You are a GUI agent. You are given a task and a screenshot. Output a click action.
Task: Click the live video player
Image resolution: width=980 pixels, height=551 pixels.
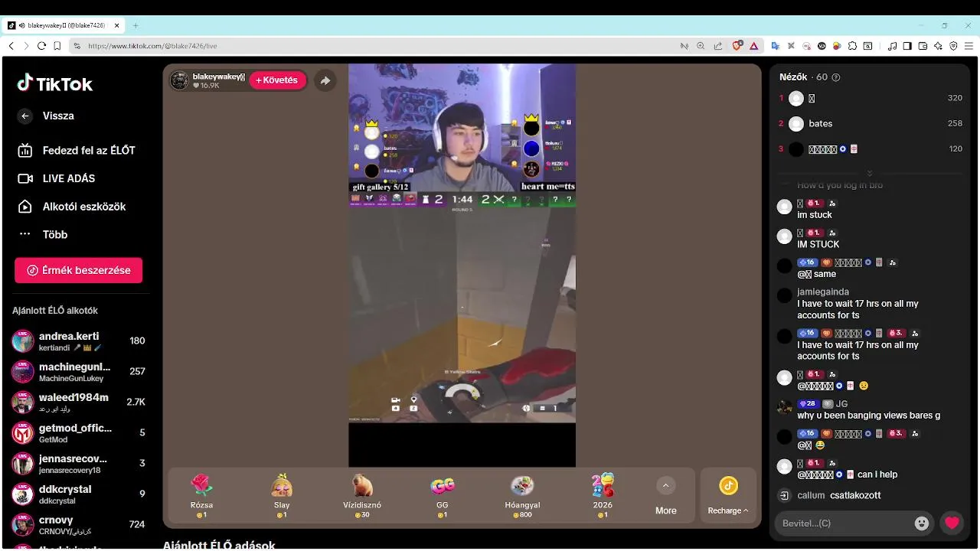point(462,265)
